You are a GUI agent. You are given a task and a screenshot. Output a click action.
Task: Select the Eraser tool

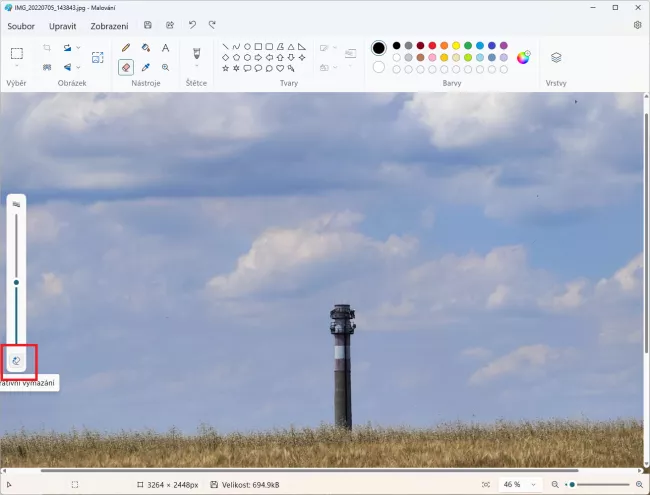coord(126,67)
